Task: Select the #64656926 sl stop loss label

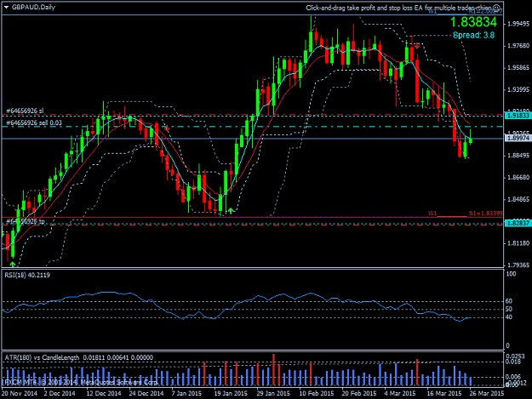Action: (x=25, y=111)
